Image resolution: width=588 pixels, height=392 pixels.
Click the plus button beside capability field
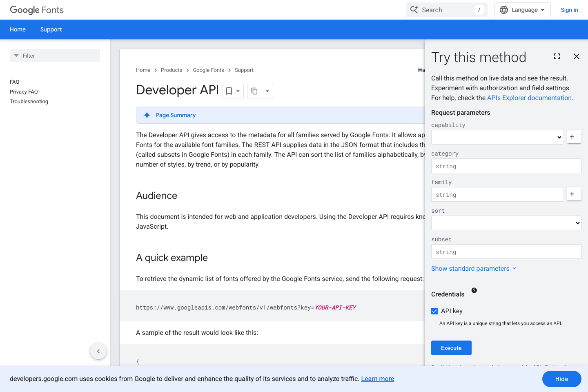pos(574,137)
